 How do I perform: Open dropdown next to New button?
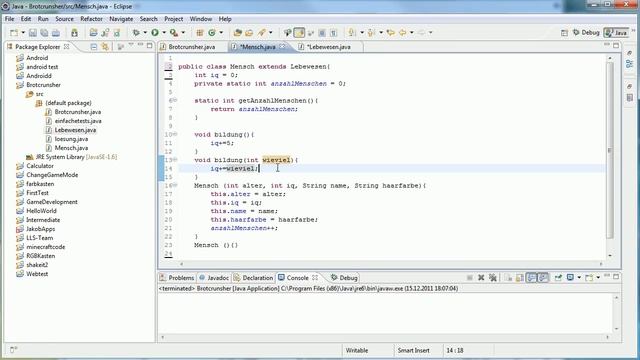(23, 33)
